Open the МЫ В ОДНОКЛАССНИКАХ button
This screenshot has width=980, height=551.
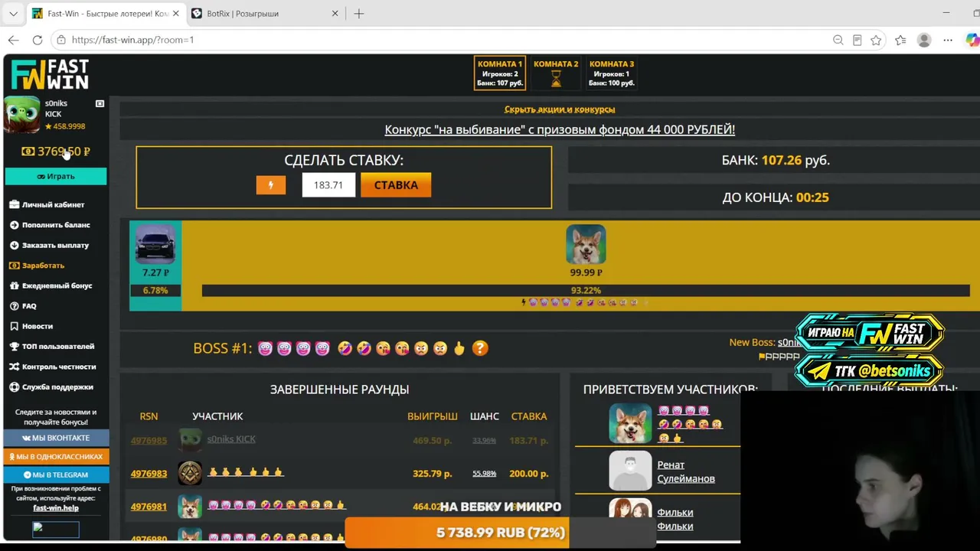[56, 456]
